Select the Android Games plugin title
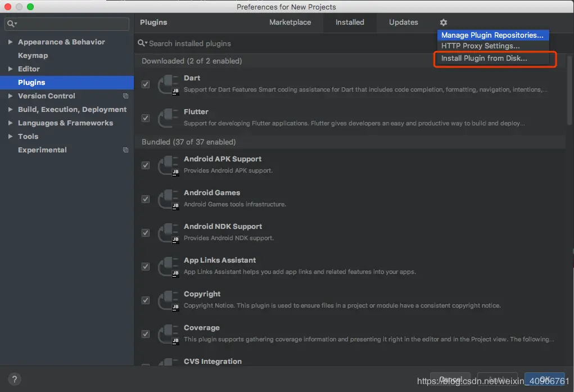 click(x=211, y=193)
